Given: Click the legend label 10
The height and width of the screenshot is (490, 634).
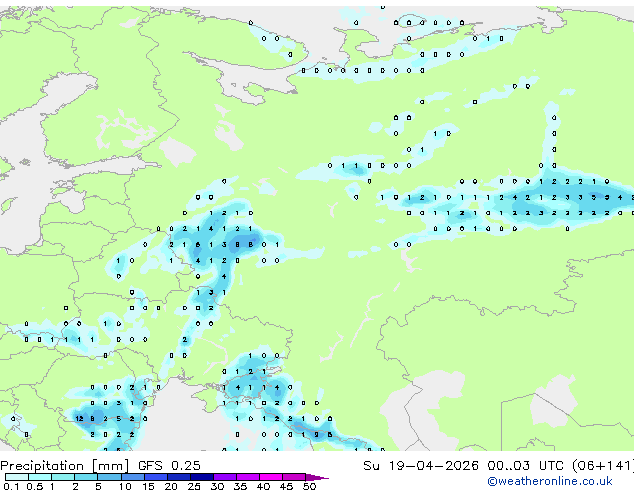Looking at the screenshot, I should 125,486.
